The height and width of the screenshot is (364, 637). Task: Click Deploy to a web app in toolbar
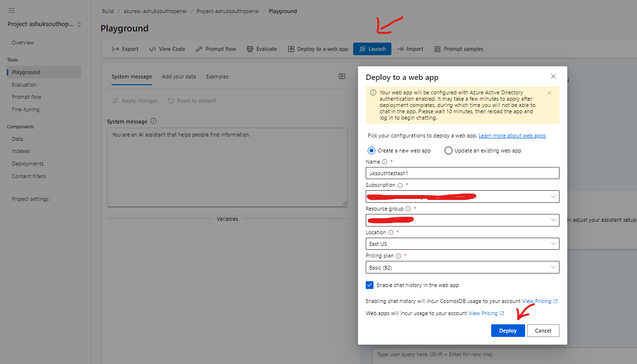coord(318,49)
